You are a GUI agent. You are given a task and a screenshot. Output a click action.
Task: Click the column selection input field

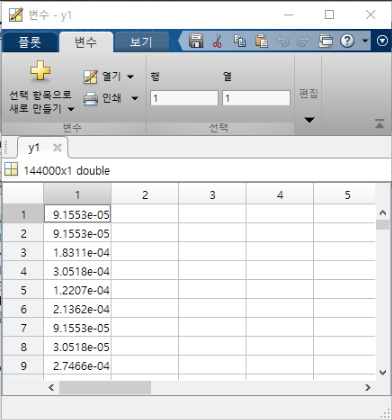256,98
